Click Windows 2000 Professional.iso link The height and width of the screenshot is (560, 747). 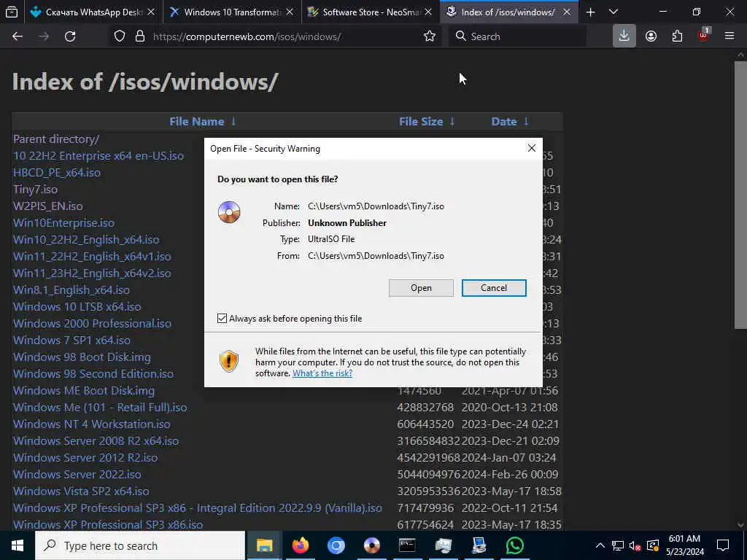[x=92, y=323]
